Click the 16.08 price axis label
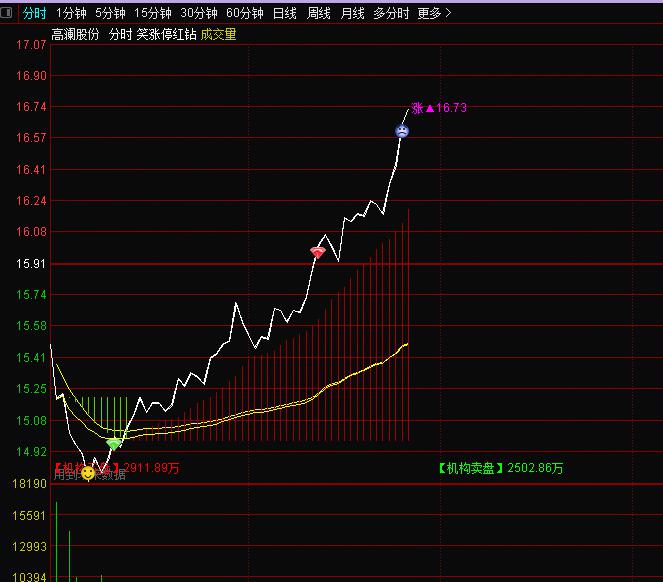The height and width of the screenshot is (582, 663). click(31, 232)
